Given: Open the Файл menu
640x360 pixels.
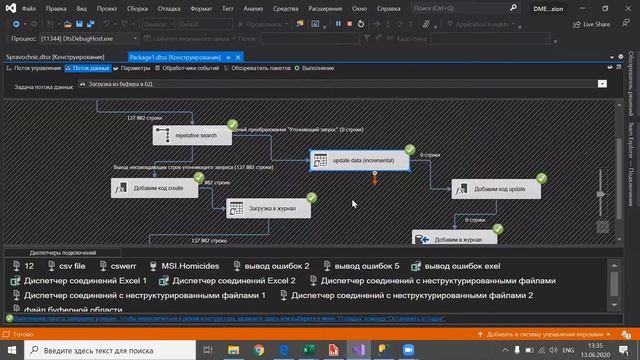Looking at the screenshot, I should (29, 8).
